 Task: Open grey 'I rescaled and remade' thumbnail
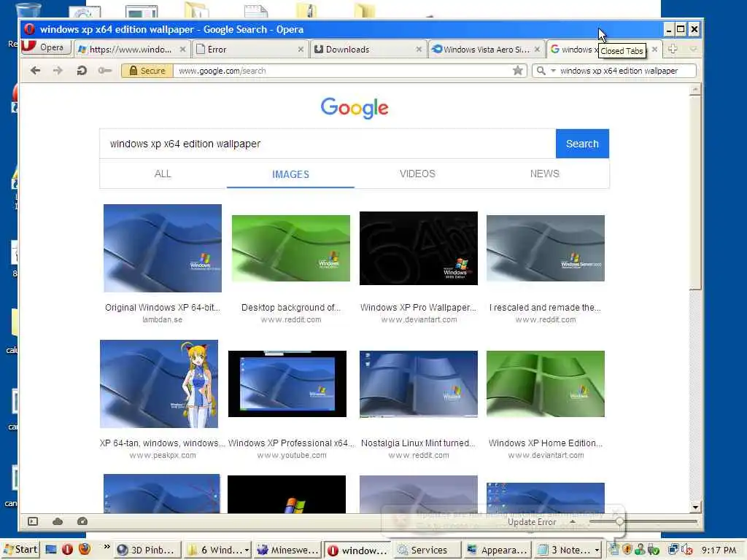point(546,248)
